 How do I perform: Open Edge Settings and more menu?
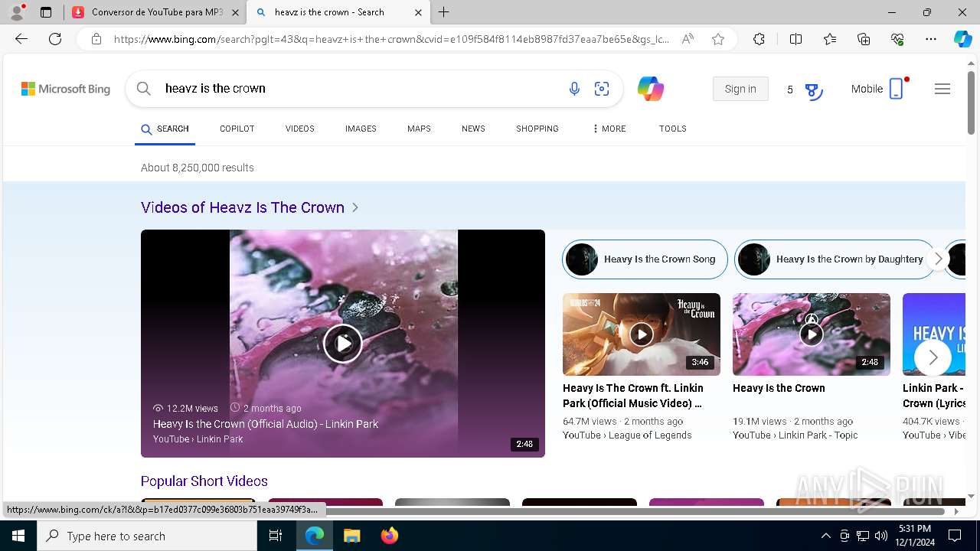(931, 39)
